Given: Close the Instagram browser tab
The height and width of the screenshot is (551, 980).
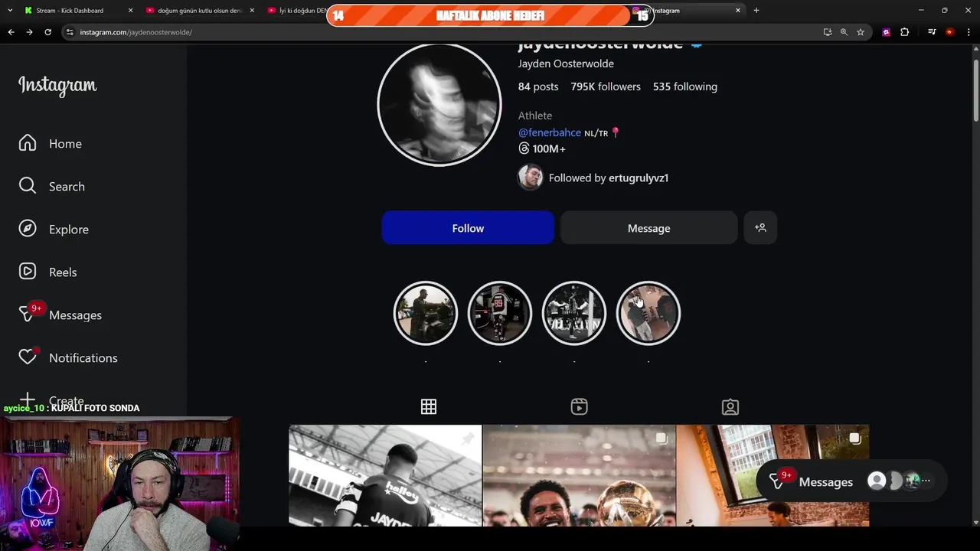Looking at the screenshot, I should (738, 11).
